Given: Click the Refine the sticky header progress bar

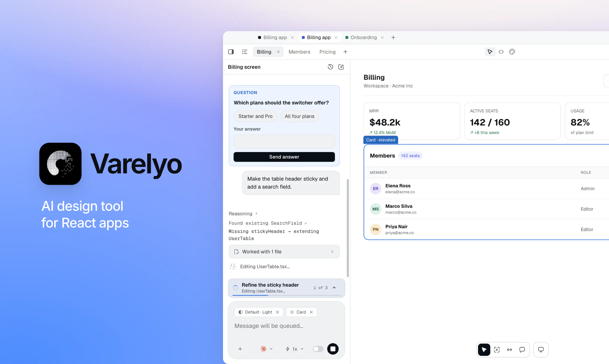Looking at the screenshot, I should click(x=286, y=295).
